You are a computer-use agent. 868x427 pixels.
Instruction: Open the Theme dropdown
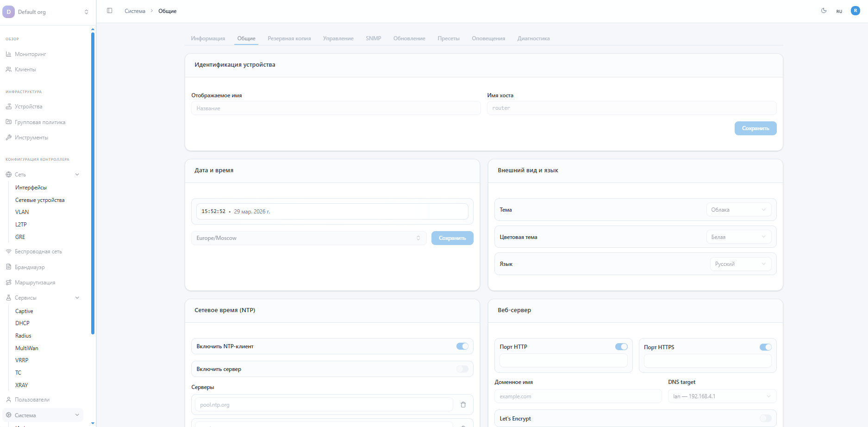738,210
